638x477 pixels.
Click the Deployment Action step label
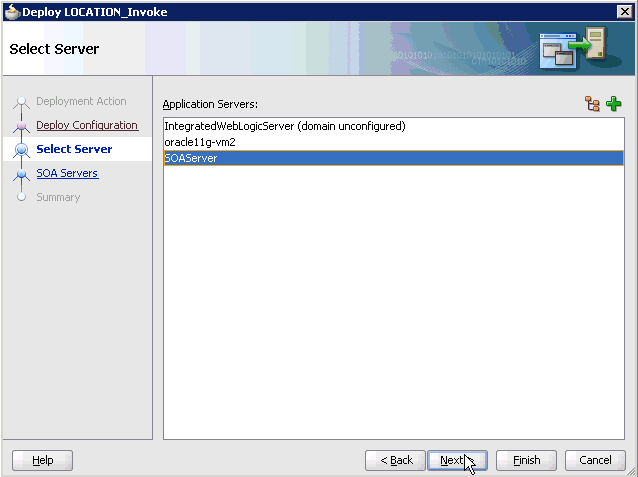[81, 101]
